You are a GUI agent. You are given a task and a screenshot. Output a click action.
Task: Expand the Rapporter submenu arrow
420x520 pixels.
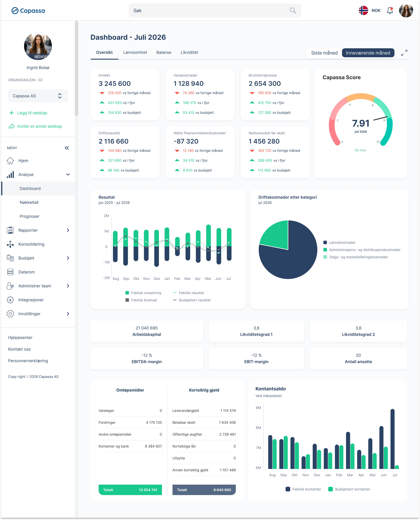(x=68, y=230)
